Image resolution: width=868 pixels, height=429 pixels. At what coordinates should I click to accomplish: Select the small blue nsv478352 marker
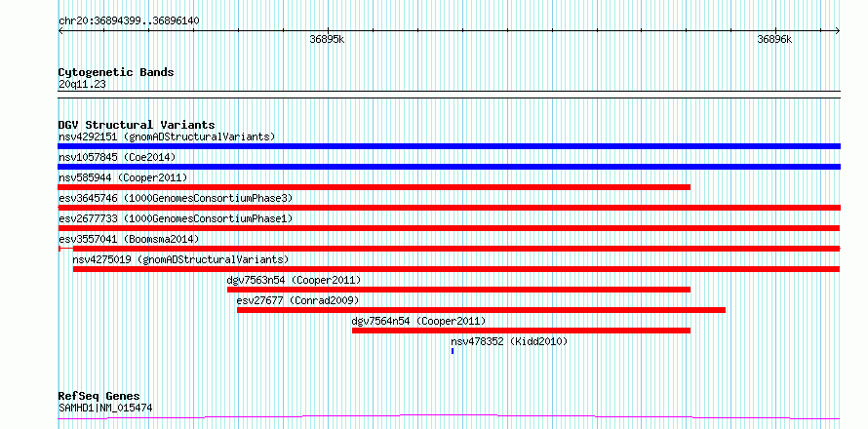[453, 351]
